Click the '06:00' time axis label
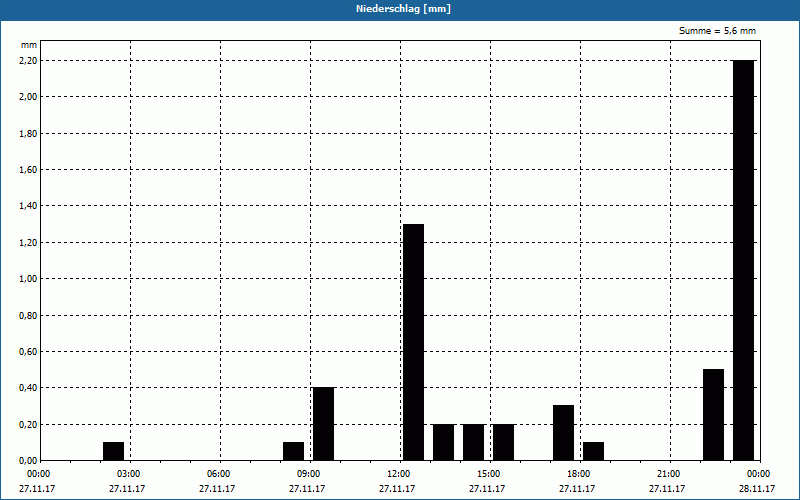The width and height of the screenshot is (800, 500). pyautogui.click(x=219, y=474)
